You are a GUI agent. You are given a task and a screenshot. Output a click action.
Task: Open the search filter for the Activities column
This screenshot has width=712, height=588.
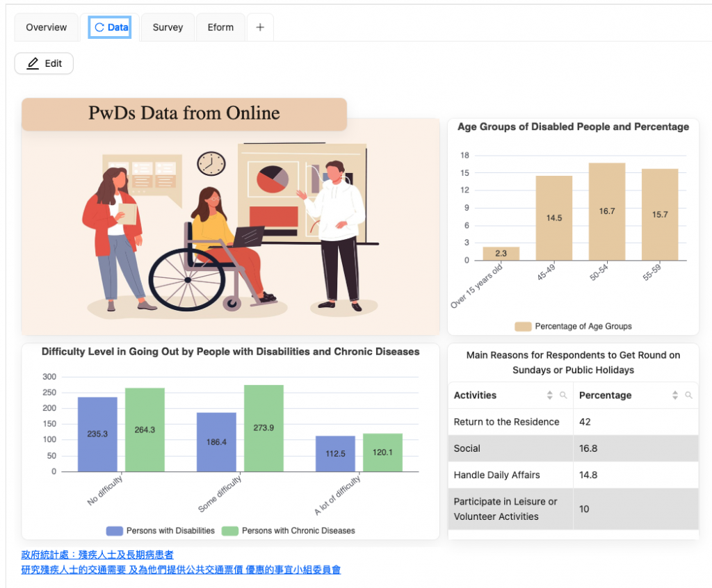click(563, 395)
